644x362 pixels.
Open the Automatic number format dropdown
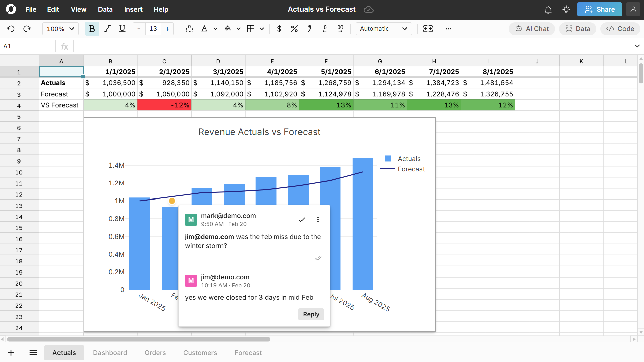pos(384,29)
